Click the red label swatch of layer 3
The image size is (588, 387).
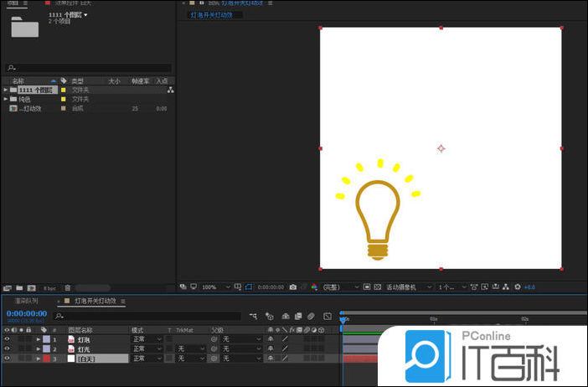pyautogui.click(x=47, y=359)
